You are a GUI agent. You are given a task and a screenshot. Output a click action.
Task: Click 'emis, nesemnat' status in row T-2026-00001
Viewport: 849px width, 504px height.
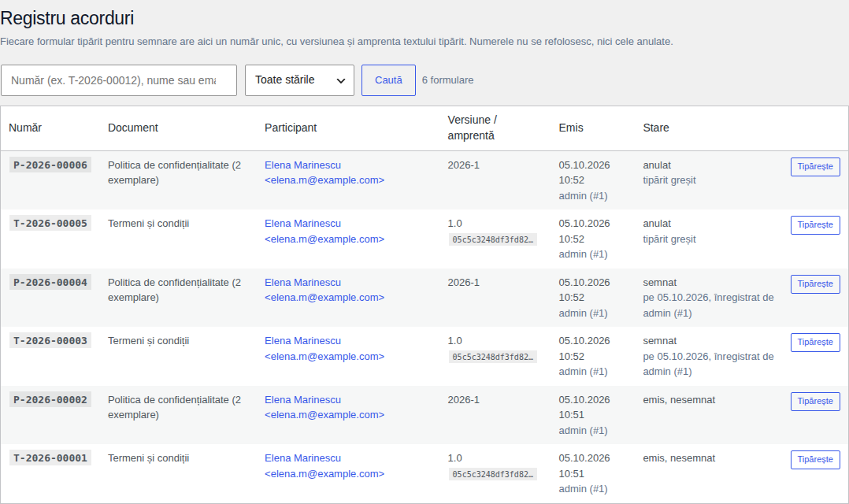(679, 458)
